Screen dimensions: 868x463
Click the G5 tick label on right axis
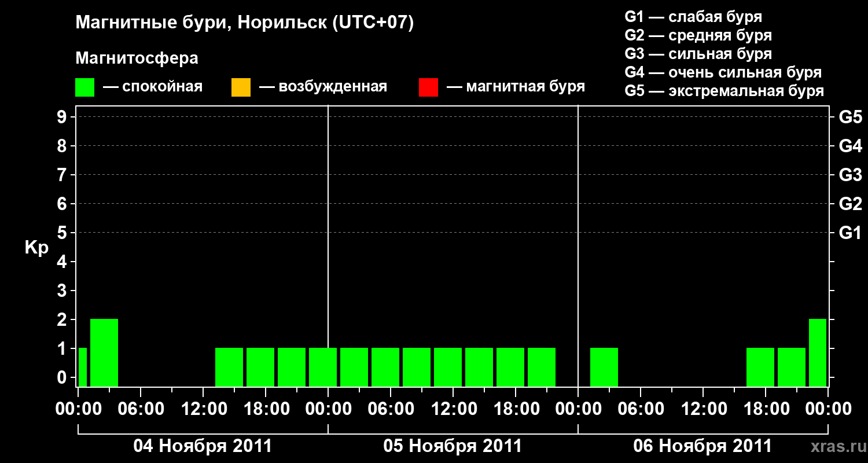click(x=851, y=117)
